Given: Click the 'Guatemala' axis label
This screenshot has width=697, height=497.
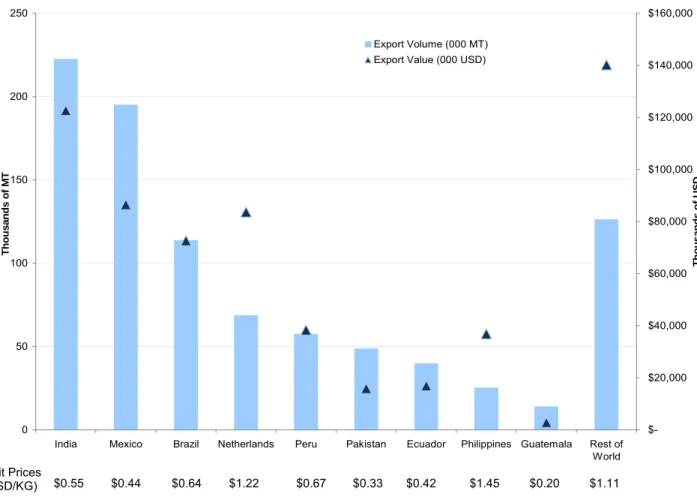Looking at the screenshot, I should [546, 444].
